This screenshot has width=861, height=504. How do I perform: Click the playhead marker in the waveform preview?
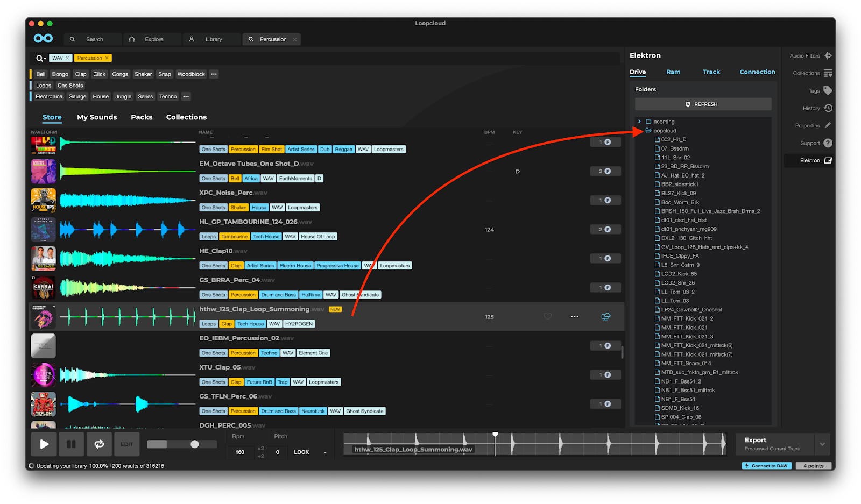pyautogui.click(x=495, y=434)
